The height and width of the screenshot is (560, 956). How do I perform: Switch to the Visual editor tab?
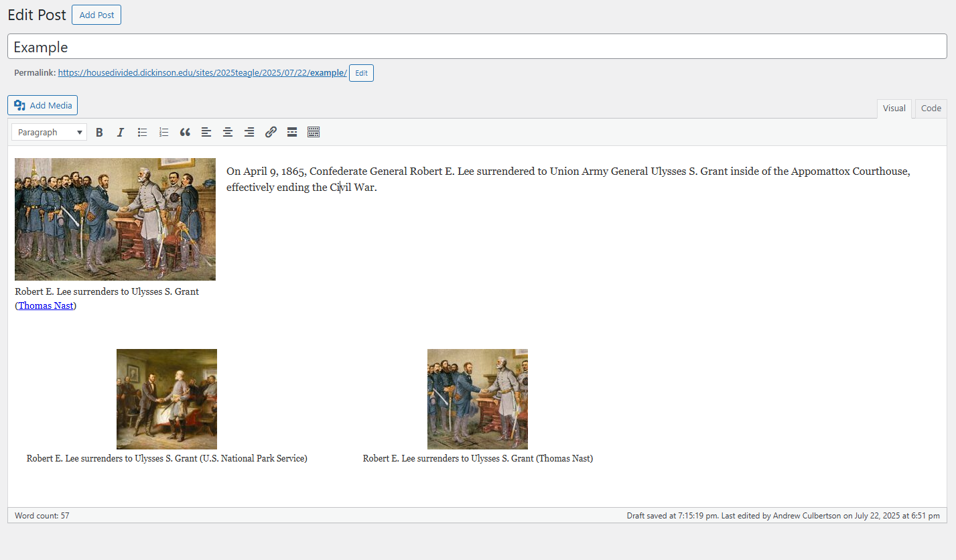[894, 109]
